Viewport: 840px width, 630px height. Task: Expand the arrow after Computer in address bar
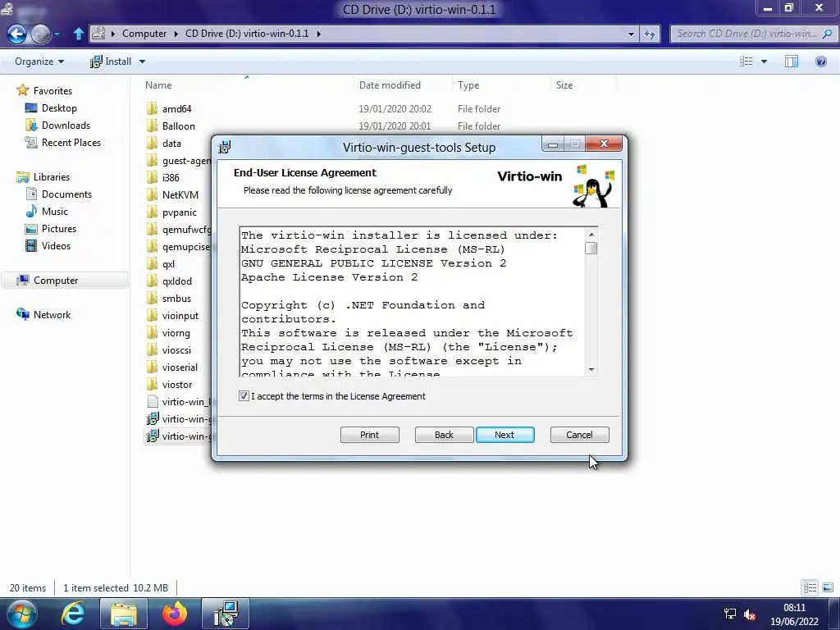(x=176, y=34)
